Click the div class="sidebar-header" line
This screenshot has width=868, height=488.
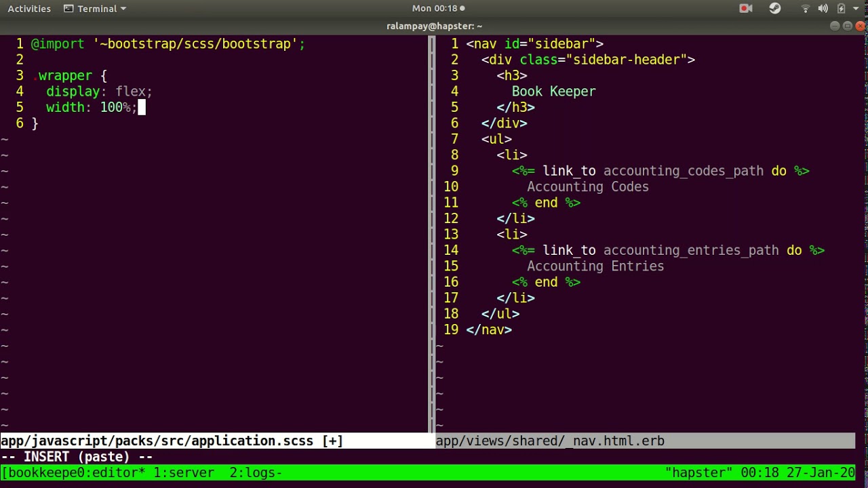click(588, 60)
